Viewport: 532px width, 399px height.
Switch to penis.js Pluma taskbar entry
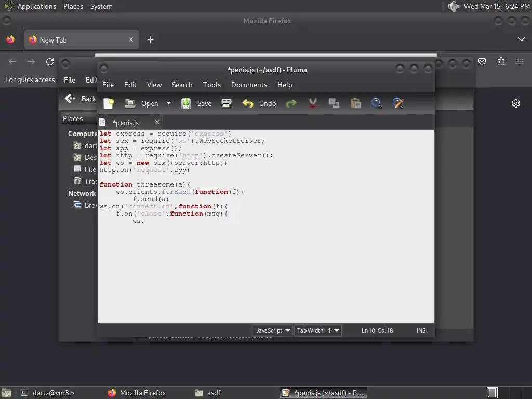coord(323,393)
